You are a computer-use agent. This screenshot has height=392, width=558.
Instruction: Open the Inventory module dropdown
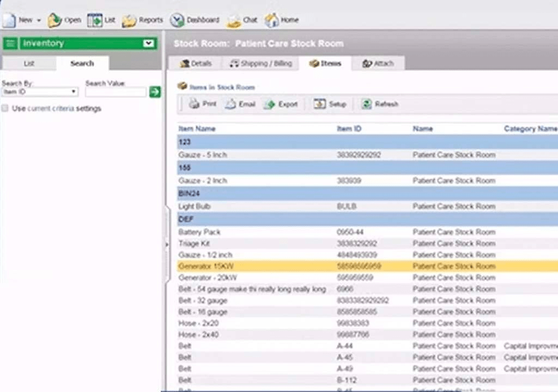coord(148,43)
